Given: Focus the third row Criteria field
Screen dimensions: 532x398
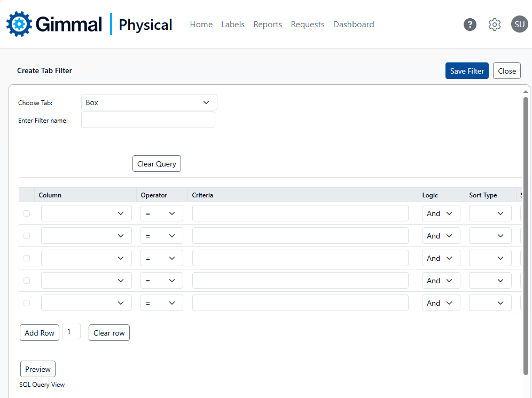Looking at the screenshot, I should pos(300,258).
